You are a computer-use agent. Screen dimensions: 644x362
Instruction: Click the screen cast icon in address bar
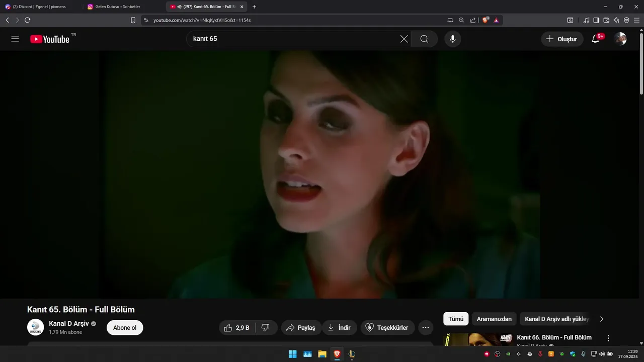tap(450, 20)
